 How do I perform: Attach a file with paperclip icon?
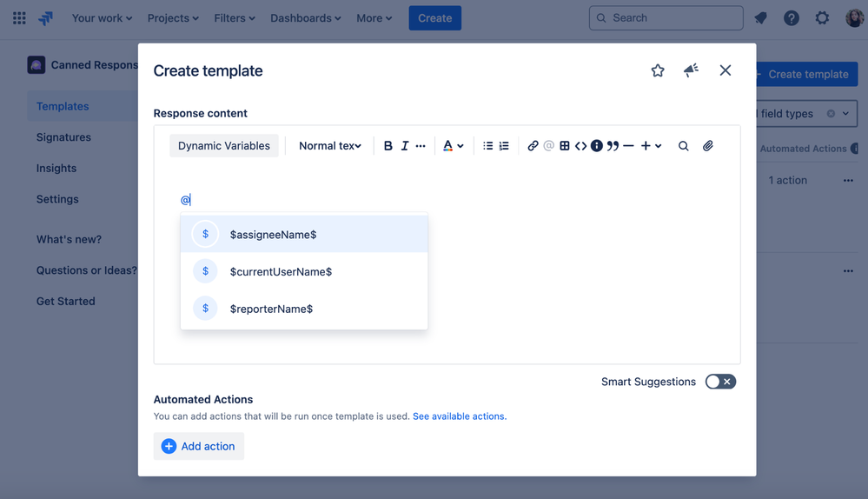coord(708,146)
